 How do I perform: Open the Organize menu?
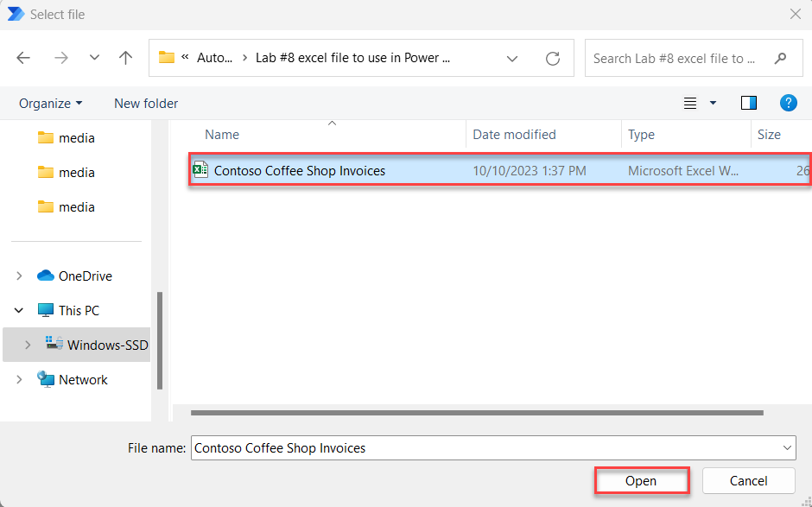tap(50, 104)
